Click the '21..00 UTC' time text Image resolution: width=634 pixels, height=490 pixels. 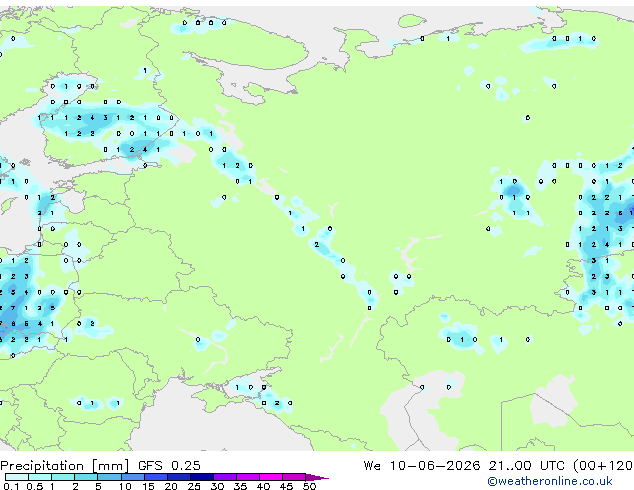click(526, 465)
